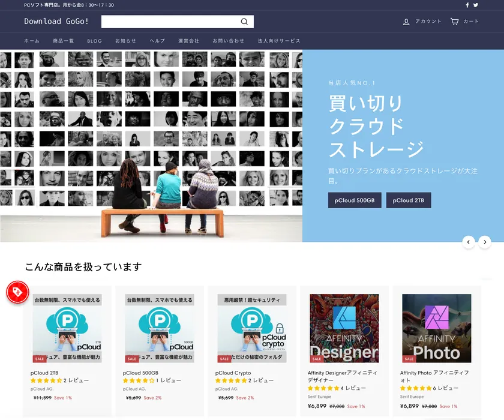
Task: Open the アカウント link
Action: (x=428, y=21)
